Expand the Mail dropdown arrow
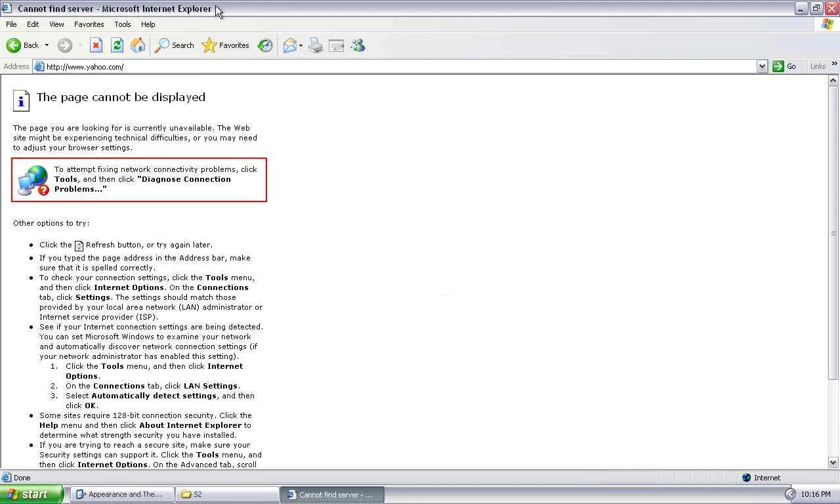Viewport: 840px width, 504px height. pos(301,45)
